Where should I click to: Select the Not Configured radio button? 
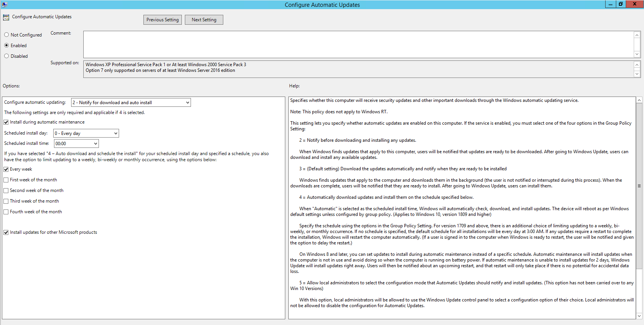pyautogui.click(x=6, y=35)
